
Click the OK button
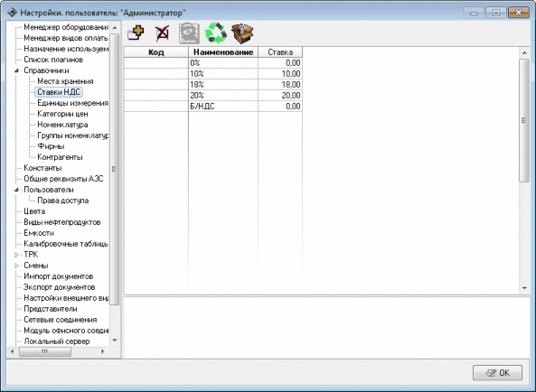coord(497,372)
